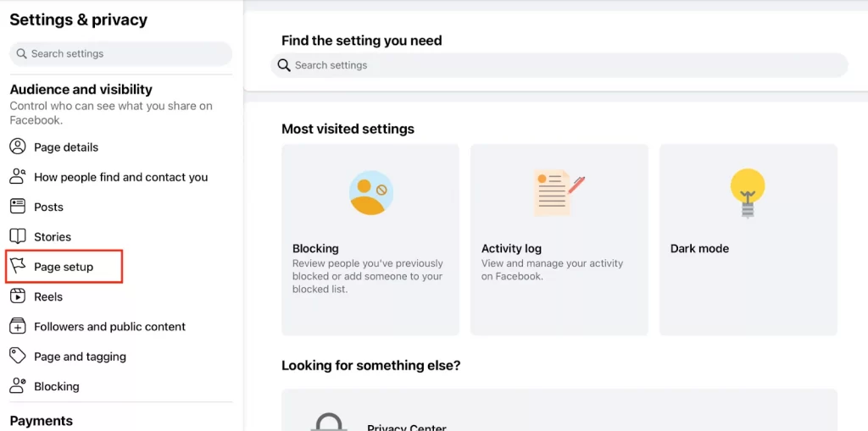Image resolution: width=868 pixels, height=431 pixels.
Task: Click the How people find you icon
Action: [x=18, y=176]
